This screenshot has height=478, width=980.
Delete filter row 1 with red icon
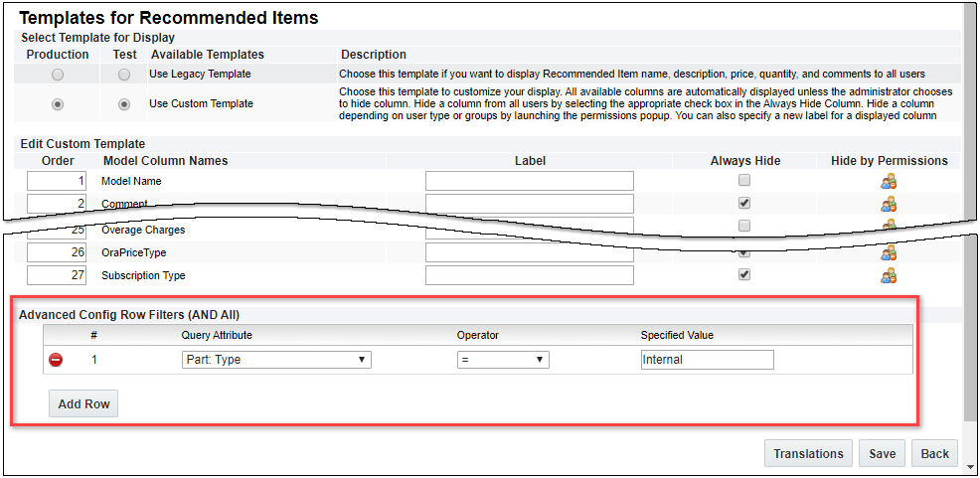(56, 360)
